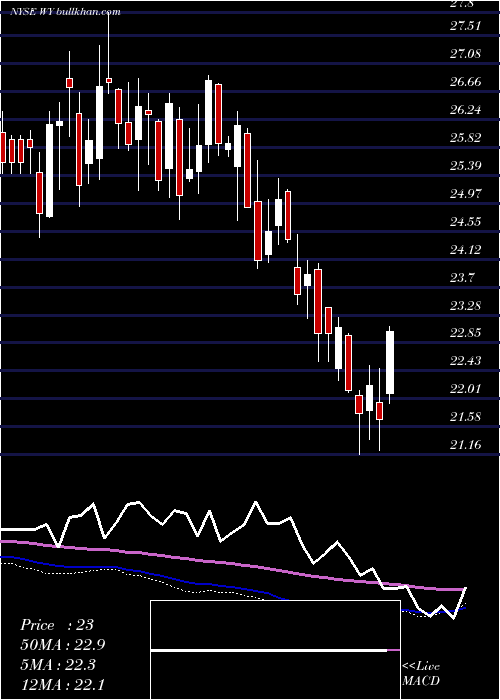
Task: Click the 5MA : 22.3 readout
Action: 59,665
